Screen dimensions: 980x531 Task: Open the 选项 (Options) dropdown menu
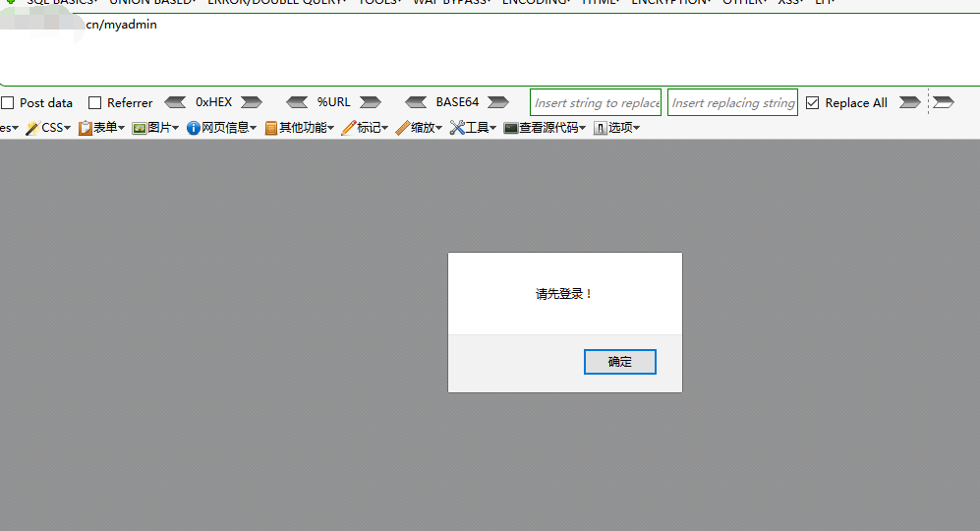tap(617, 128)
